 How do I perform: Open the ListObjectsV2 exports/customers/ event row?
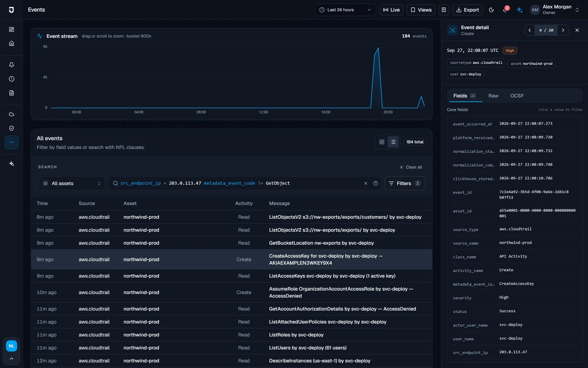(x=232, y=217)
